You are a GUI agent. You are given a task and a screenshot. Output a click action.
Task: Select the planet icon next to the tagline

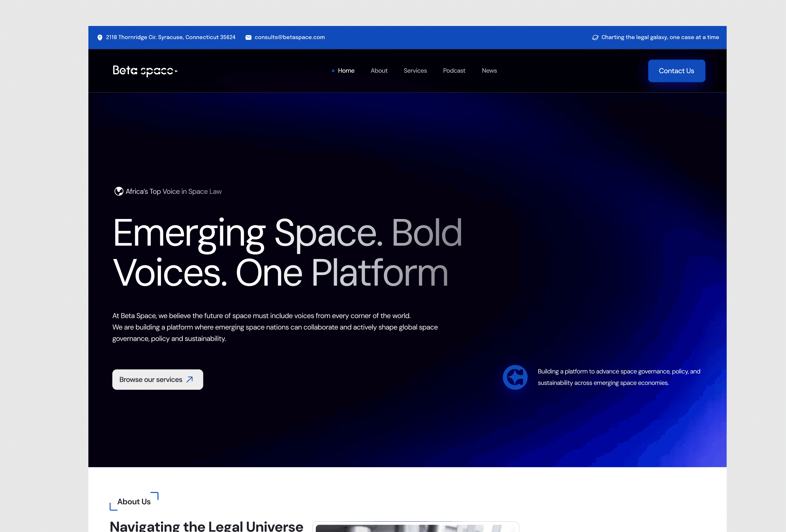coord(595,37)
